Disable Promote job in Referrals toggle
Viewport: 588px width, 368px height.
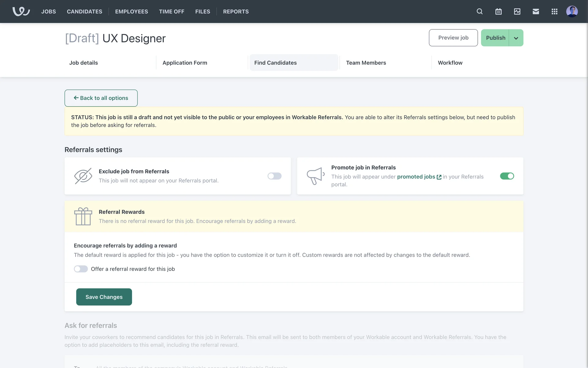507,176
